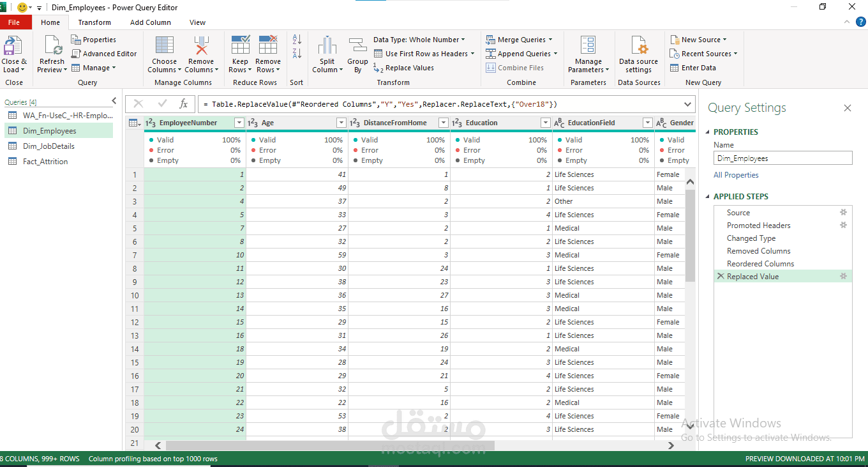Open the Promoted Headers step settings gear

(843, 226)
